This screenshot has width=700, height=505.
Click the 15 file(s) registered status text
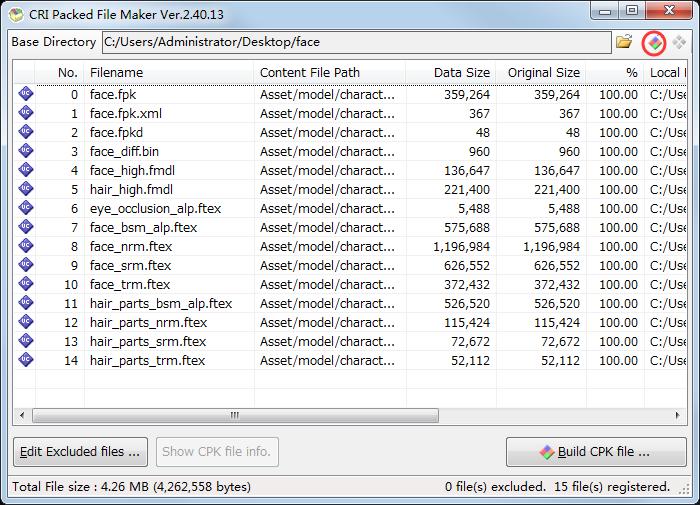(612, 487)
